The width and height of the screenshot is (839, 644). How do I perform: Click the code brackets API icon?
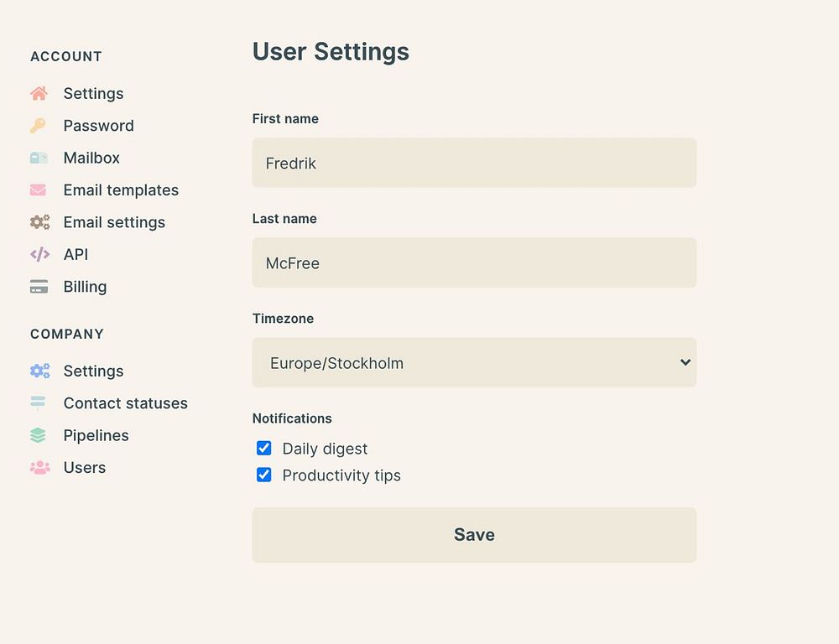tap(39, 254)
